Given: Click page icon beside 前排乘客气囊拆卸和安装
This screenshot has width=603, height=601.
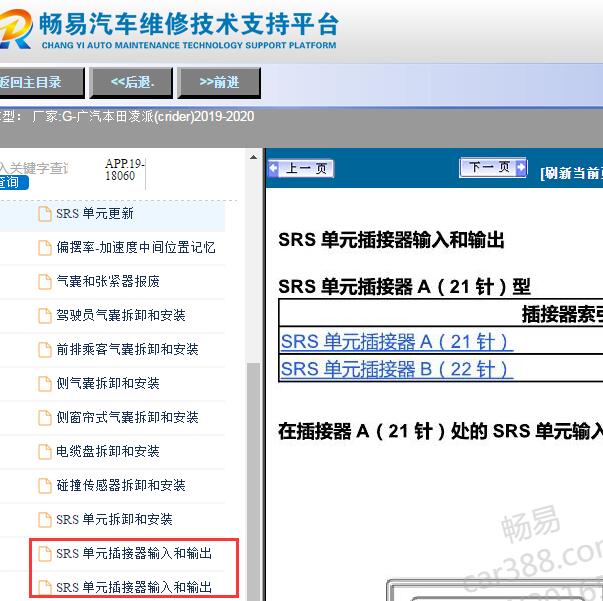Looking at the screenshot, I should (45, 350).
